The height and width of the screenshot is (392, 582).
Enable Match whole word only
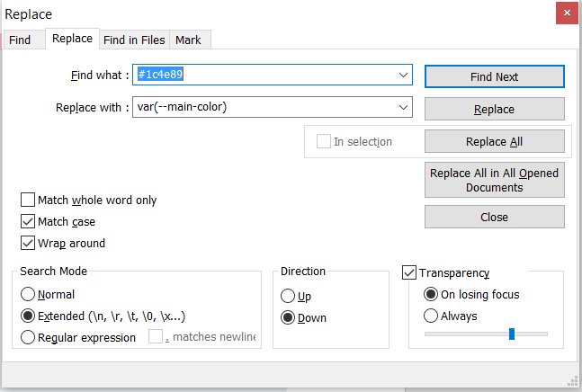pyautogui.click(x=28, y=200)
